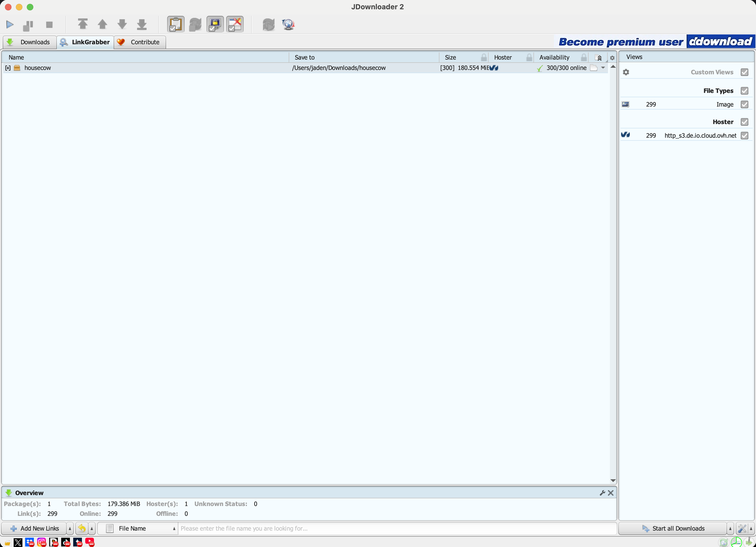Viewport: 756px width, 547px height.
Task: Click the yellow restore links arrow button
Action: (81, 528)
